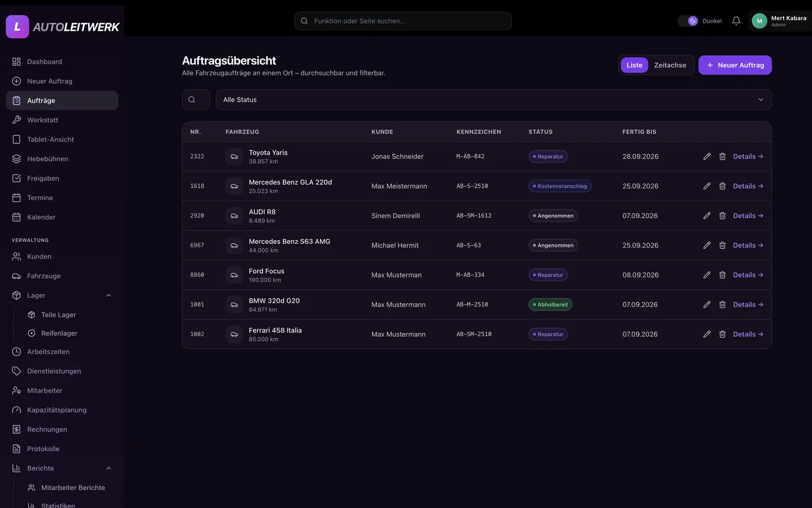The width and height of the screenshot is (812, 508).
Task: Open the Mert Kabara user menu
Action: [780, 21]
